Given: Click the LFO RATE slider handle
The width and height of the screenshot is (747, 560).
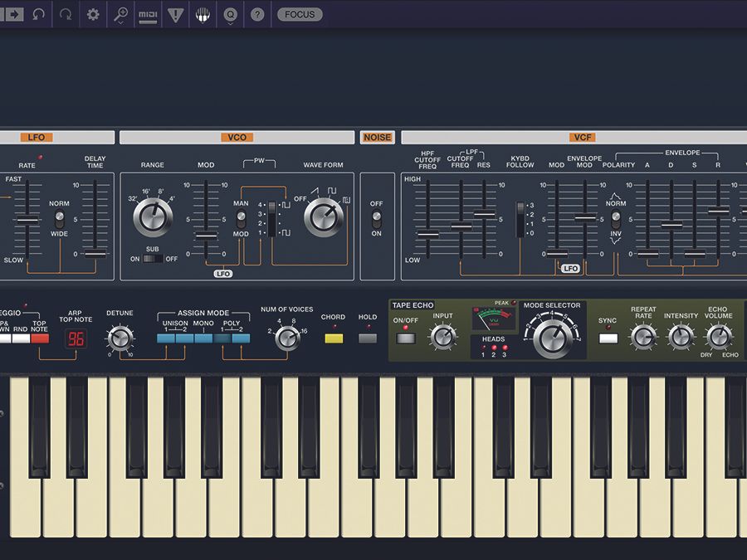Looking at the screenshot, I should click(x=27, y=219).
